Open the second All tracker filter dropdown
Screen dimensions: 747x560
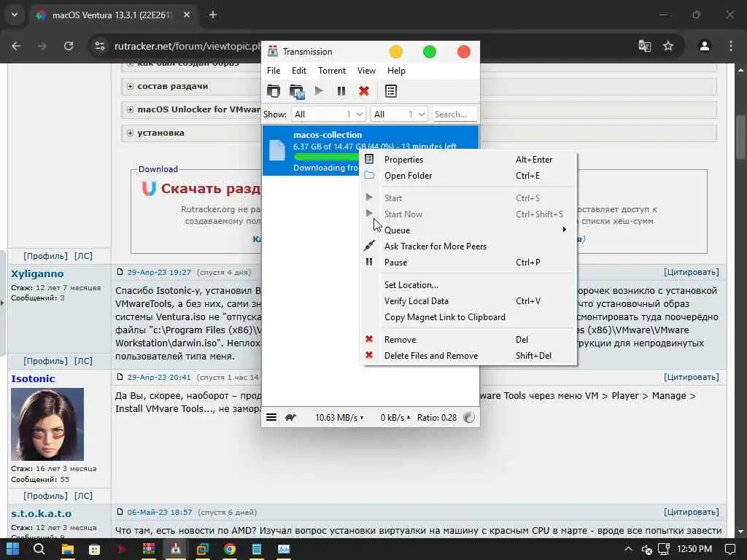(x=399, y=114)
